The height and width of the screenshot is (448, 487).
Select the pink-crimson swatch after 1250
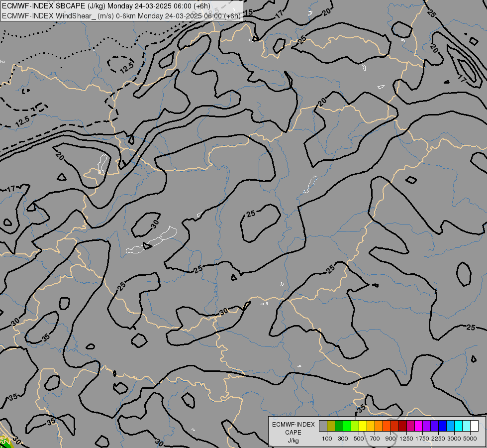[x=410, y=426]
